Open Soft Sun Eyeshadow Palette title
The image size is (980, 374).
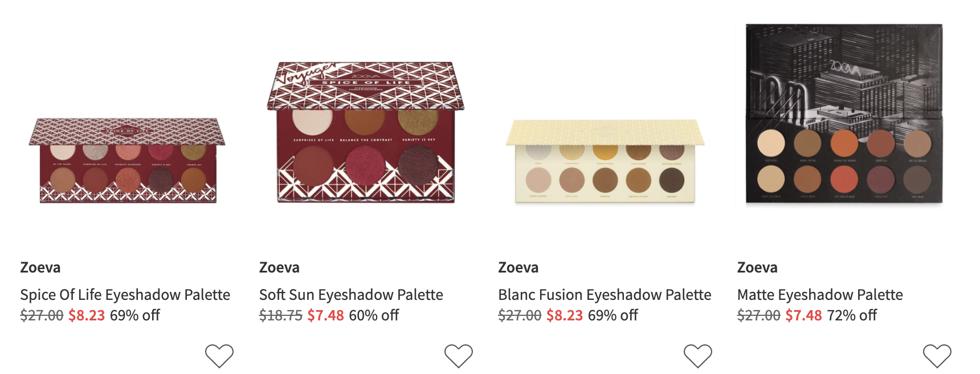coord(351,295)
